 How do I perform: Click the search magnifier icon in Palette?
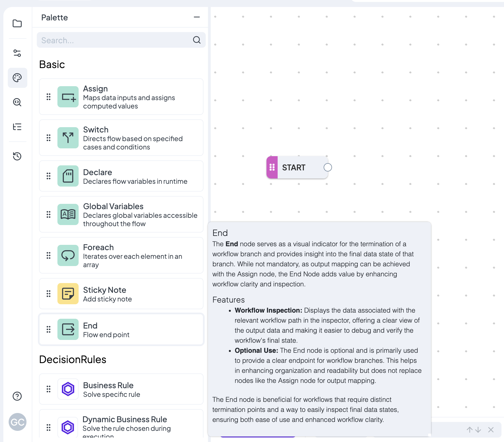pos(197,40)
